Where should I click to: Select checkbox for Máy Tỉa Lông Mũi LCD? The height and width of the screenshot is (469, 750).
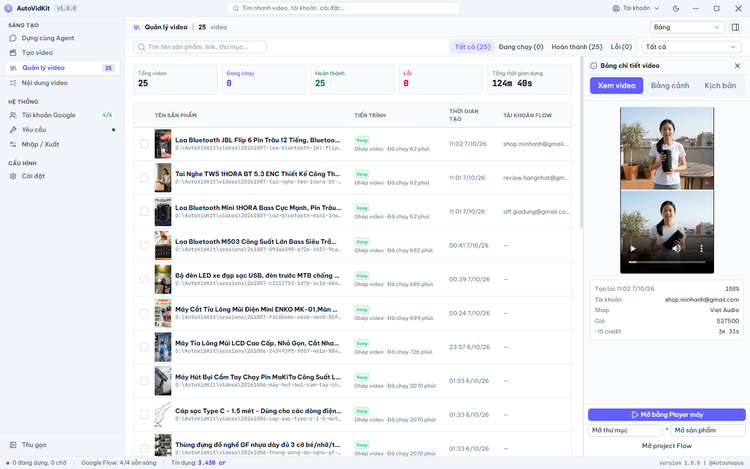(x=144, y=347)
